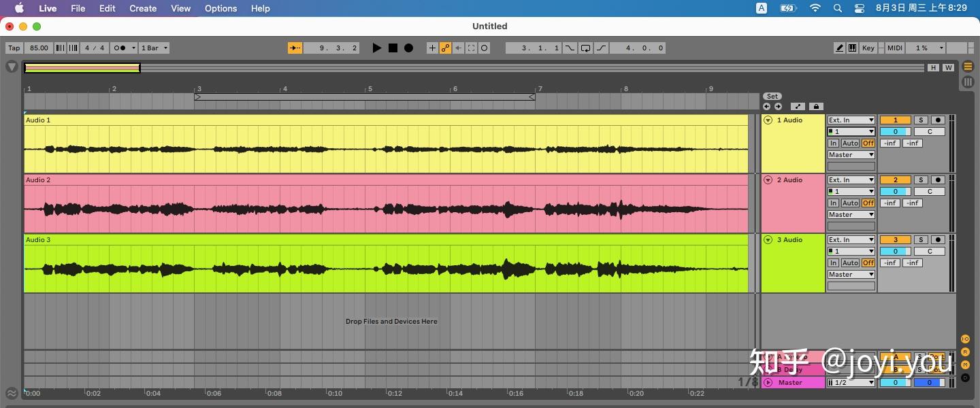The width and height of the screenshot is (980, 408).
Task: Activate the Follow playback button
Action: pyautogui.click(x=295, y=48)
